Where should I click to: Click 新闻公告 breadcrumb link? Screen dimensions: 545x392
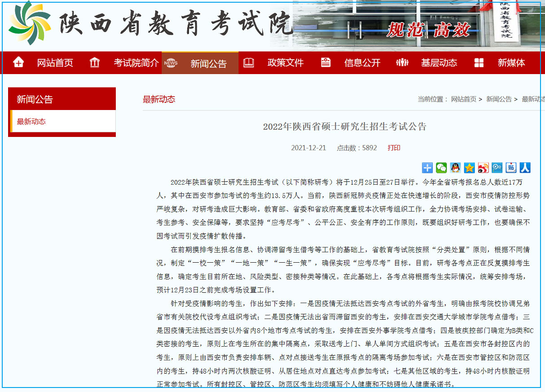498,99
